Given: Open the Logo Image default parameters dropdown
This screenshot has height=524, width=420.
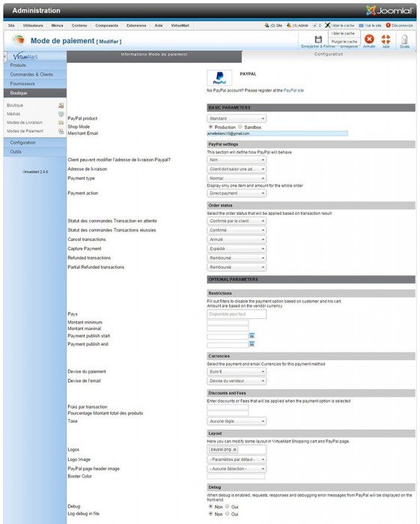Looking at the screenshot, I should (237, 460).
